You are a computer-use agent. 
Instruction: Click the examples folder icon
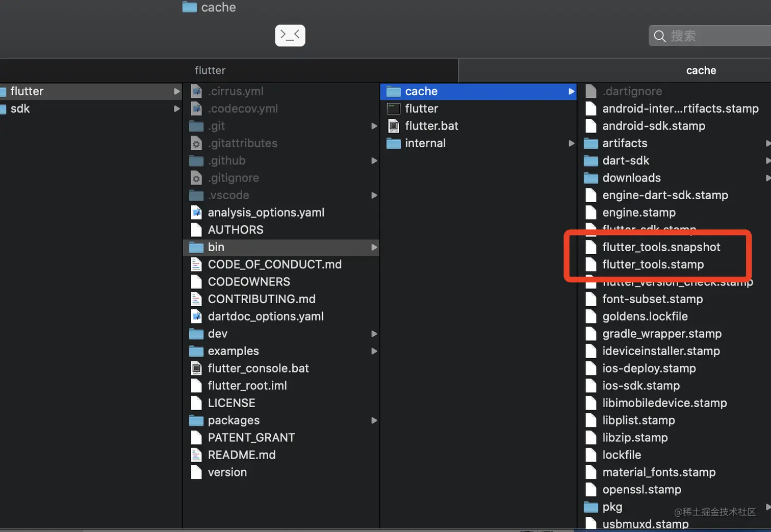[196, 351]
